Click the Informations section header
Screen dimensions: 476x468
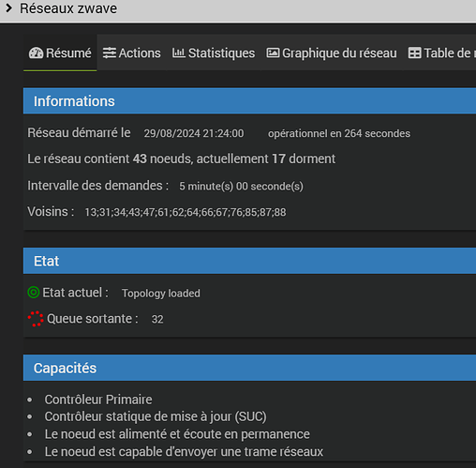point(249,101)
